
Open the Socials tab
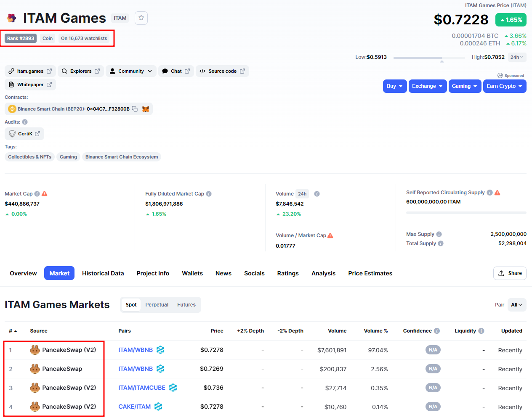(254, 273)
